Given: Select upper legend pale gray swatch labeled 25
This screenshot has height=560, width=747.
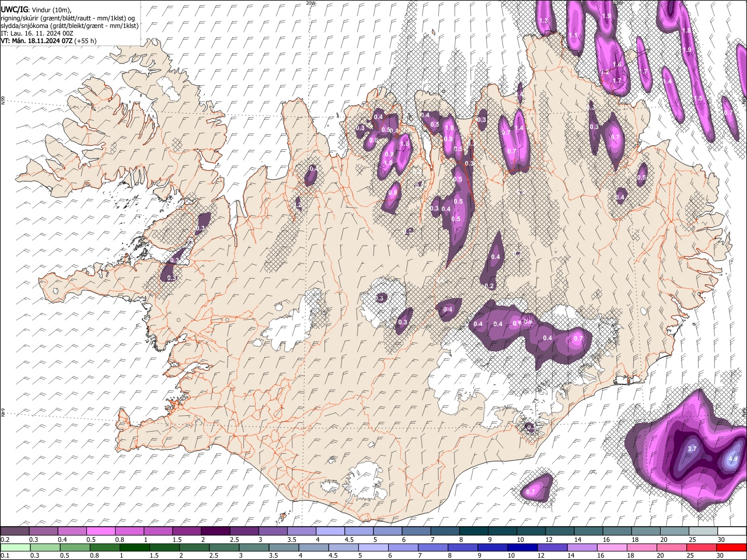Looking at the screenshot, I should [704, 531].
